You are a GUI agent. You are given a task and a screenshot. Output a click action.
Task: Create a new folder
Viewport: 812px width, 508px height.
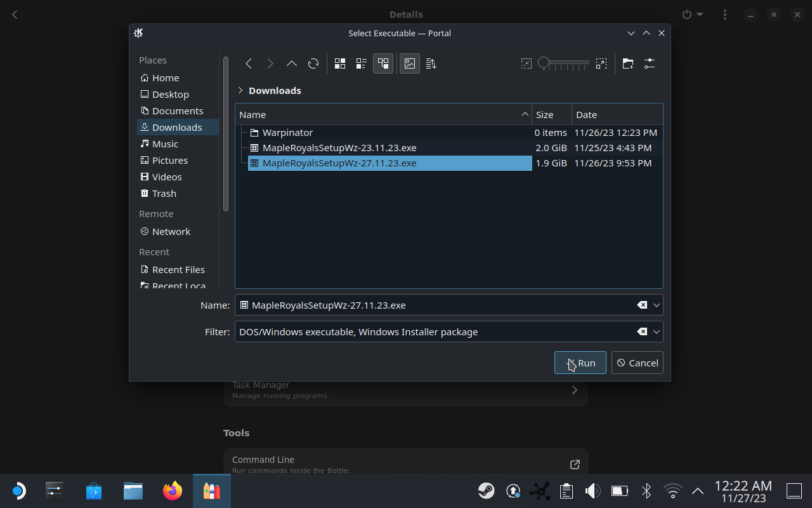(628, 63)
